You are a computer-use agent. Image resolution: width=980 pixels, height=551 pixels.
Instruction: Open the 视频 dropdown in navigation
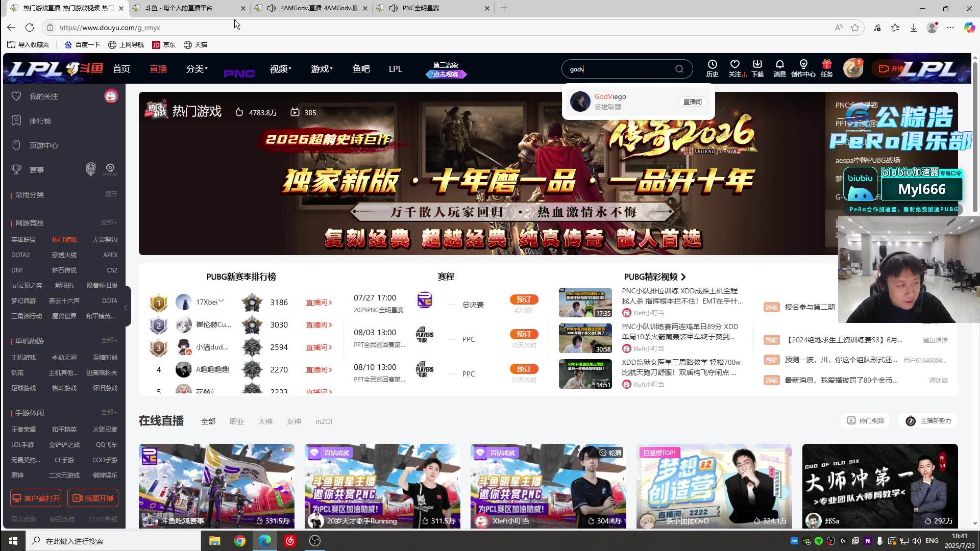click(280, 69)
